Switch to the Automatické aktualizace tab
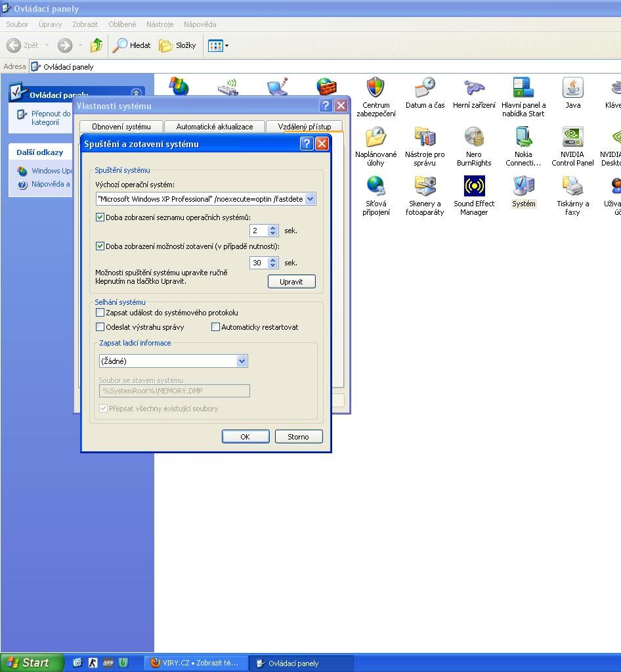The image size is (621, 672). (214, 127)
